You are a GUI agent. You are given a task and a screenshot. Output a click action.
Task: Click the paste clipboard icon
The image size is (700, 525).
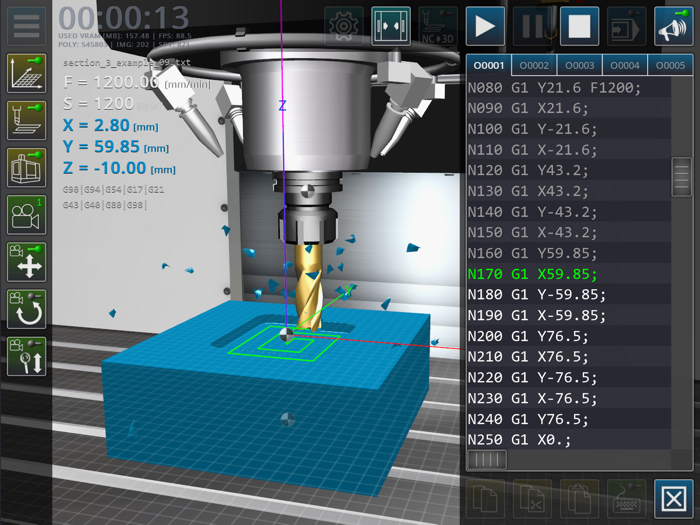coord(579,499)
